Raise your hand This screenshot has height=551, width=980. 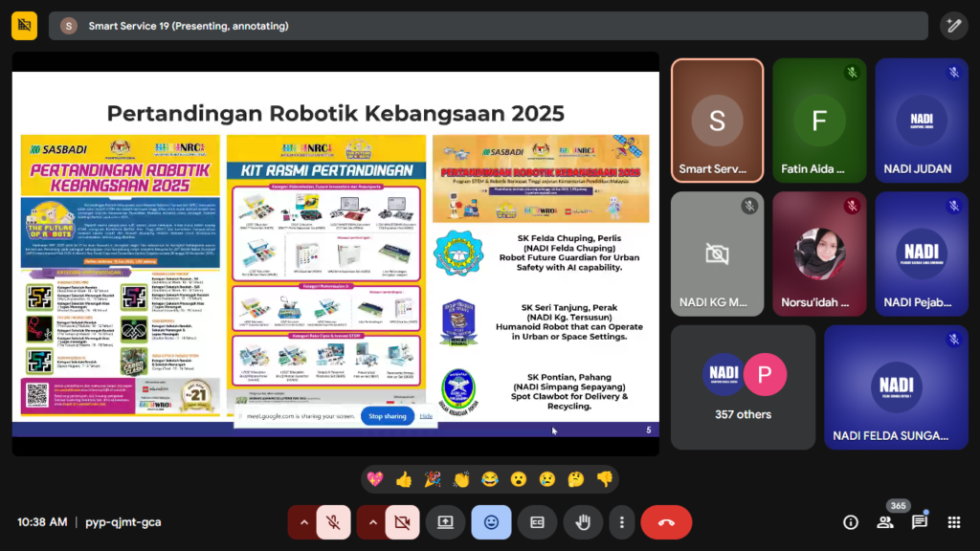pos(583,522)
